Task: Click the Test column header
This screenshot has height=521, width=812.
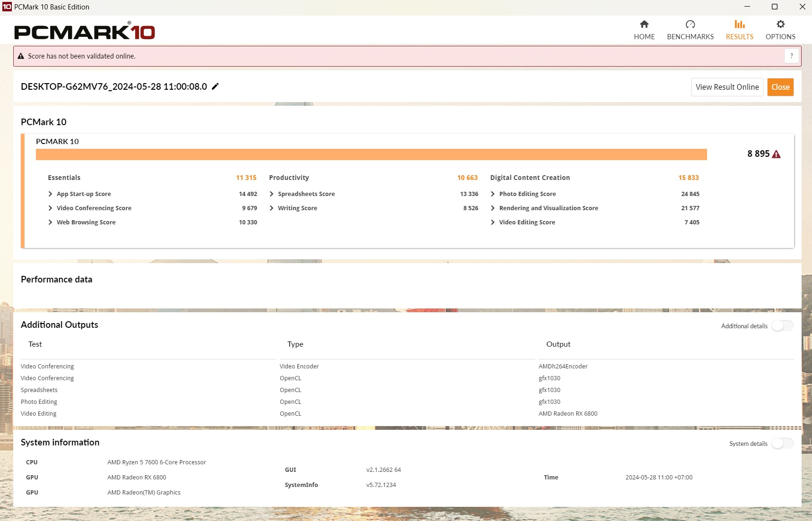Action: point(35,344)
